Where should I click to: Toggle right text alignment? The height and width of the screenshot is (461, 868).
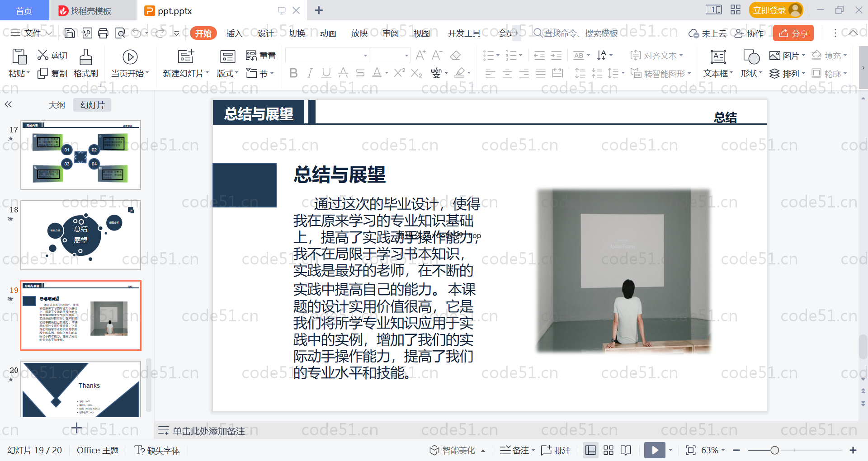[x=524, y=73]
